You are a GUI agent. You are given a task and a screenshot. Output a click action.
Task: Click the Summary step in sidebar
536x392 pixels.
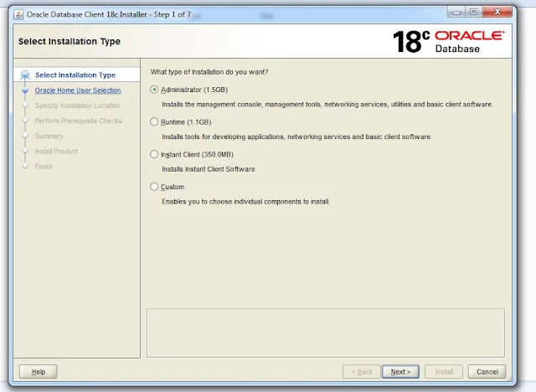(49, 136)
